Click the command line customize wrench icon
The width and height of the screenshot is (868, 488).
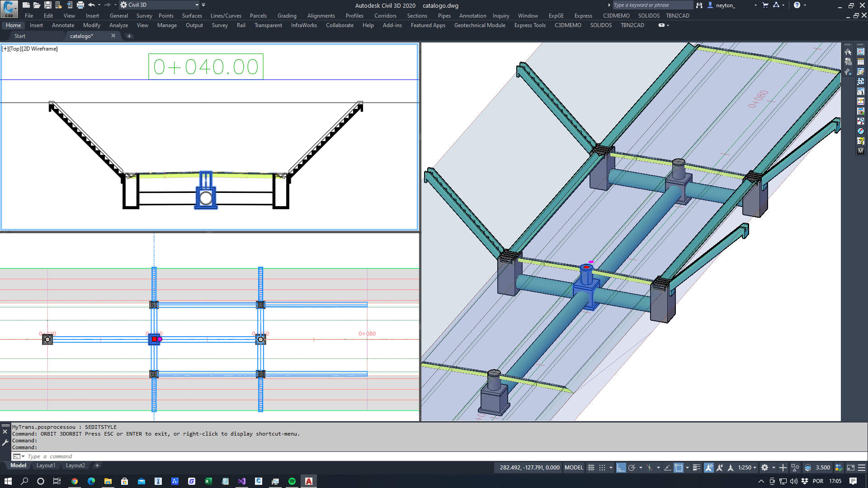[5, 443]
